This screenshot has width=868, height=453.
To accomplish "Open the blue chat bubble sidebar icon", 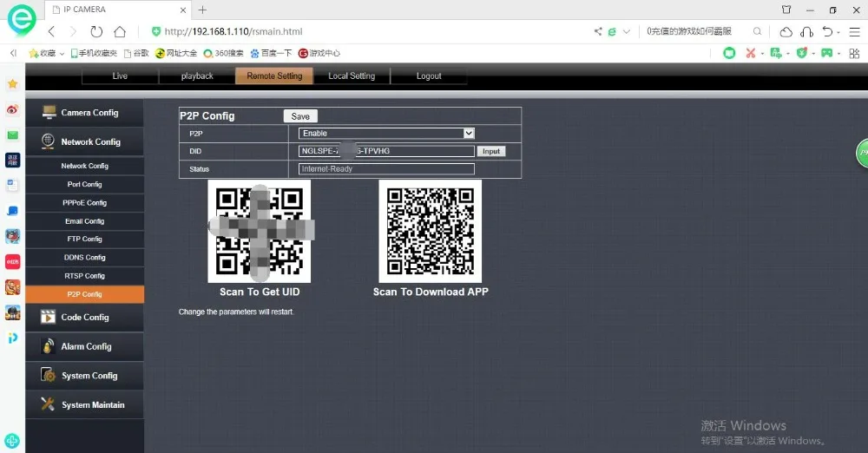I will pyautogui.click(x=12, y=211).
